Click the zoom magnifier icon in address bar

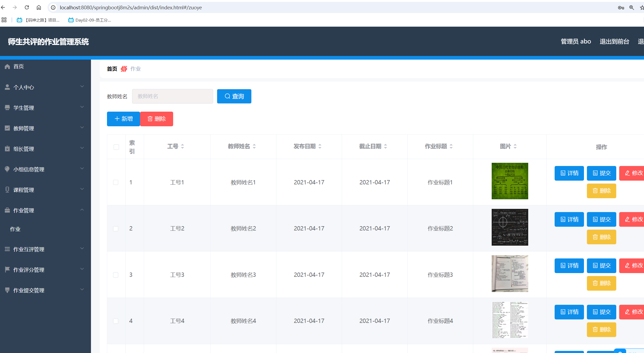point(631,7)
